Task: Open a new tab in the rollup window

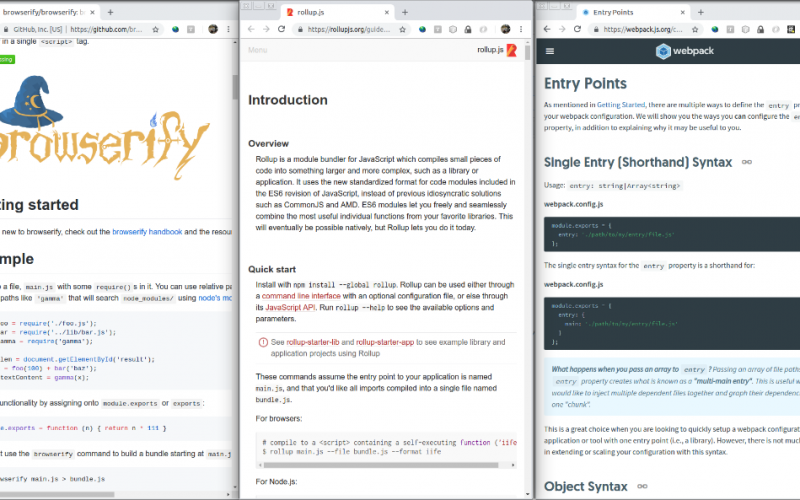Action: coord(405,12)
